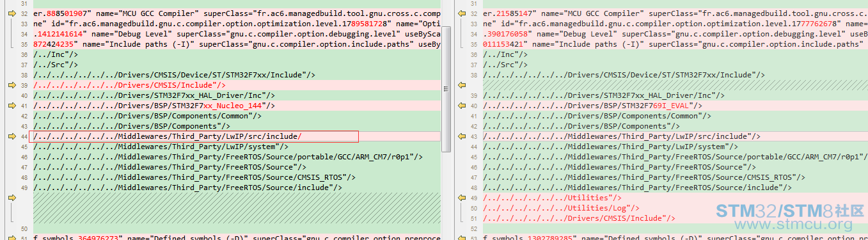Click line number 31 in left gutter
This screenshot has width=868, height=240.
click(x=24, y=3)
